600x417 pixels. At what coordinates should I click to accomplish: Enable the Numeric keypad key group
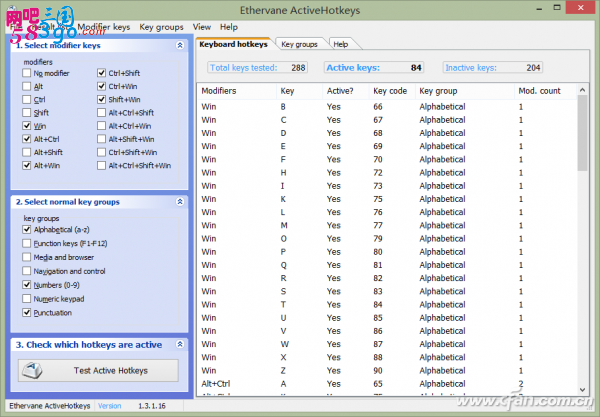click(x=26, y=298)
